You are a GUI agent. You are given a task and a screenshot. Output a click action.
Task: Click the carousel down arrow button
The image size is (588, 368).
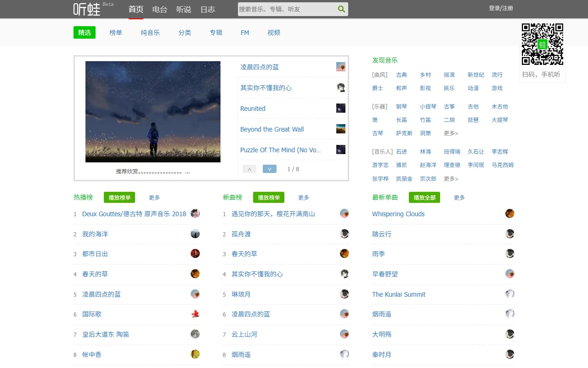click(x=270, y=169)
